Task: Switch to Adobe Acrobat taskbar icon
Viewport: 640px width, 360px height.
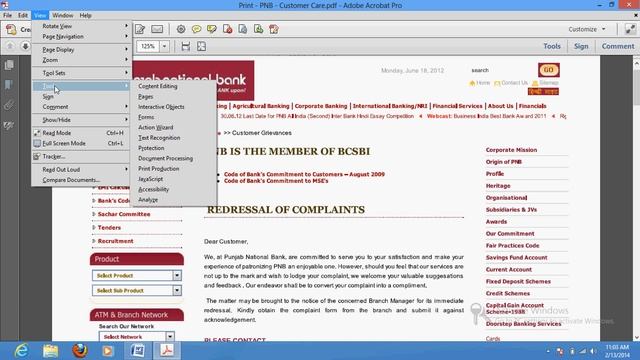Action: (x=167, y=351)
